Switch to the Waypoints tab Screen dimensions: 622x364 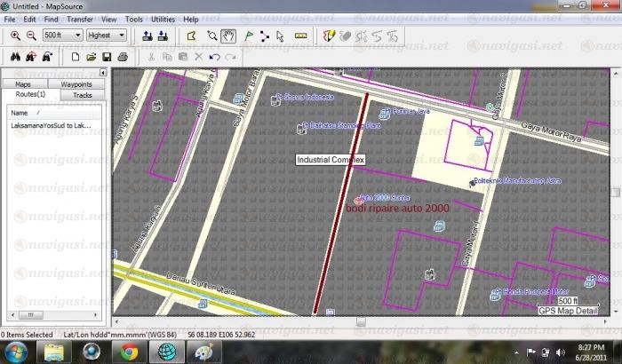tap(76, 84)
